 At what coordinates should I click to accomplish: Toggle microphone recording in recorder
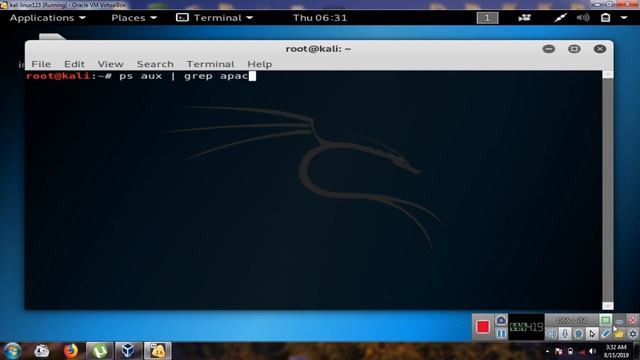pyautogui.click(x=565, y=334)
